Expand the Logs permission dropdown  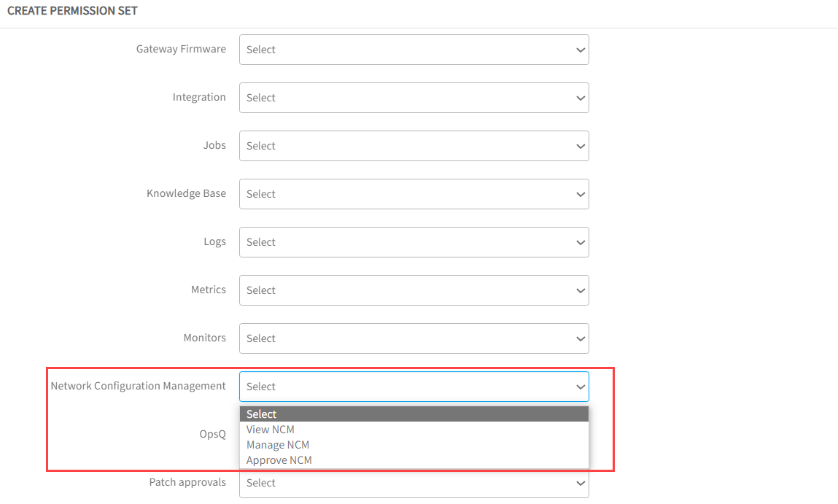(414, 242)
